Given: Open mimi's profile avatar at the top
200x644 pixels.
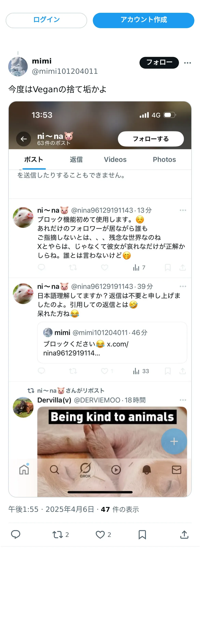Looking at the screenshot, I should (x=18, y=66).
